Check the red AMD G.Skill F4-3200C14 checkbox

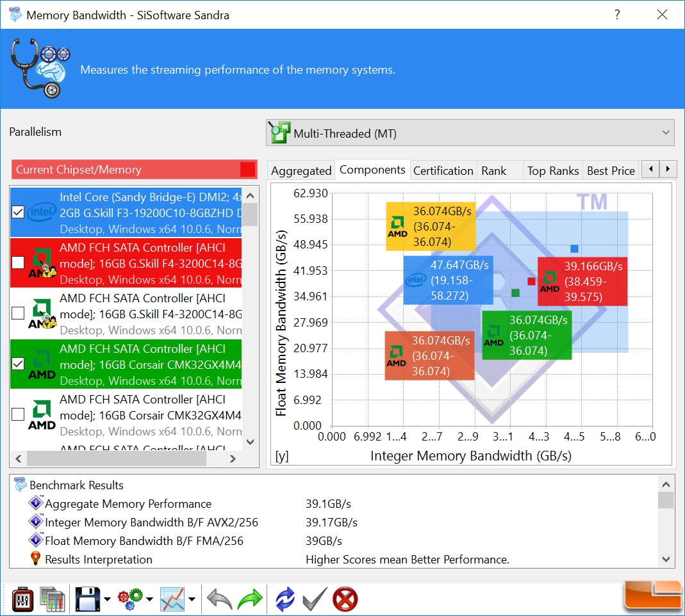tap(18, 263)
